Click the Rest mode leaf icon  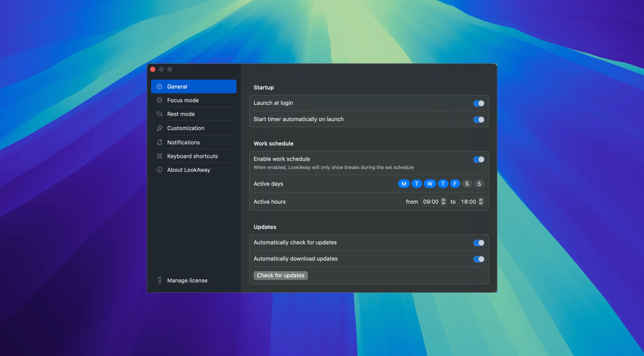tap(159, 114)
